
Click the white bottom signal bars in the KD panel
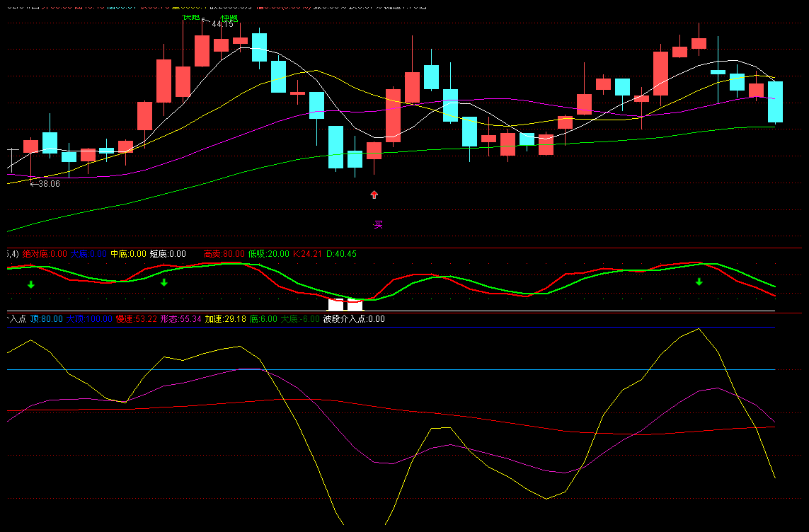point(345,305)
